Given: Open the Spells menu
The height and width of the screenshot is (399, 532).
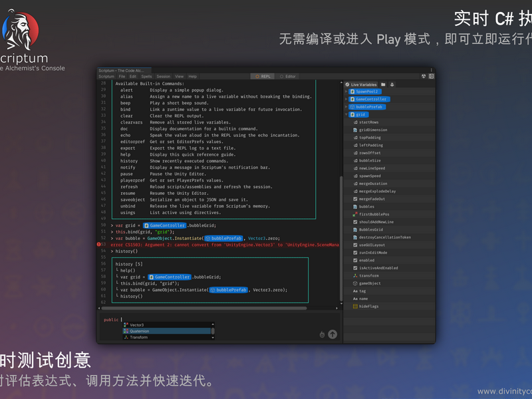Looking at the screenshot, I should [x=146, y=76].
